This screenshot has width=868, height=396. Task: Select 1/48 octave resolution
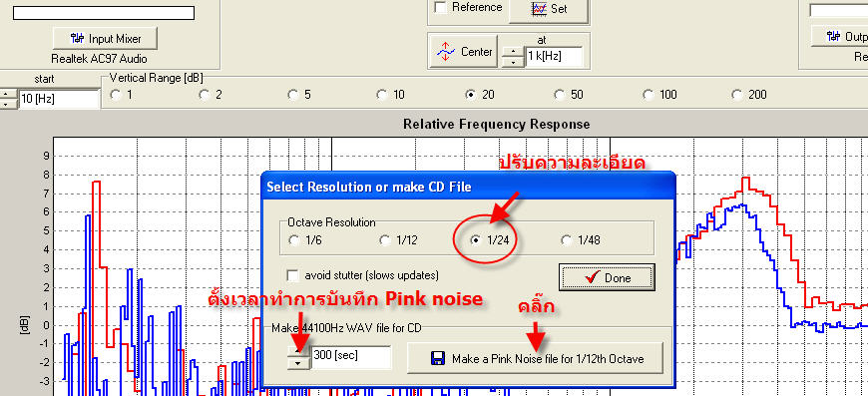click(566, 240)
